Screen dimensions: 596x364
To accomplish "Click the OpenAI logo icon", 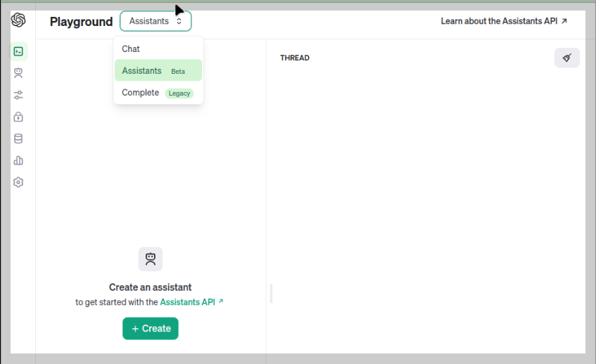I will pyautogui.click(x=18, y=20).
